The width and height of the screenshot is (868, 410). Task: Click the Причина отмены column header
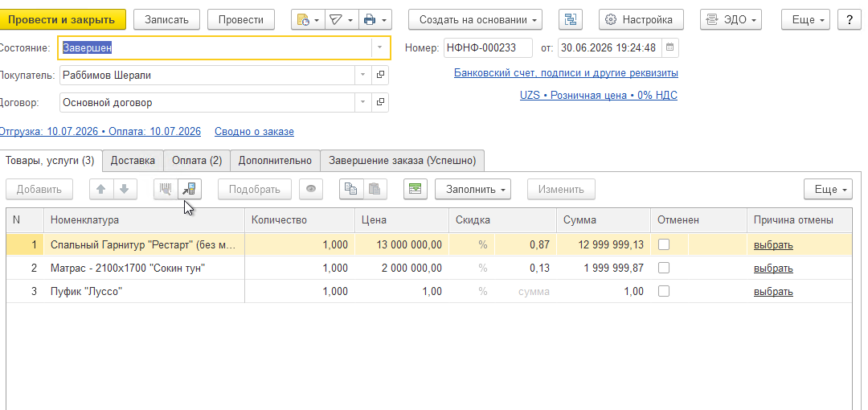click(800, 220)
